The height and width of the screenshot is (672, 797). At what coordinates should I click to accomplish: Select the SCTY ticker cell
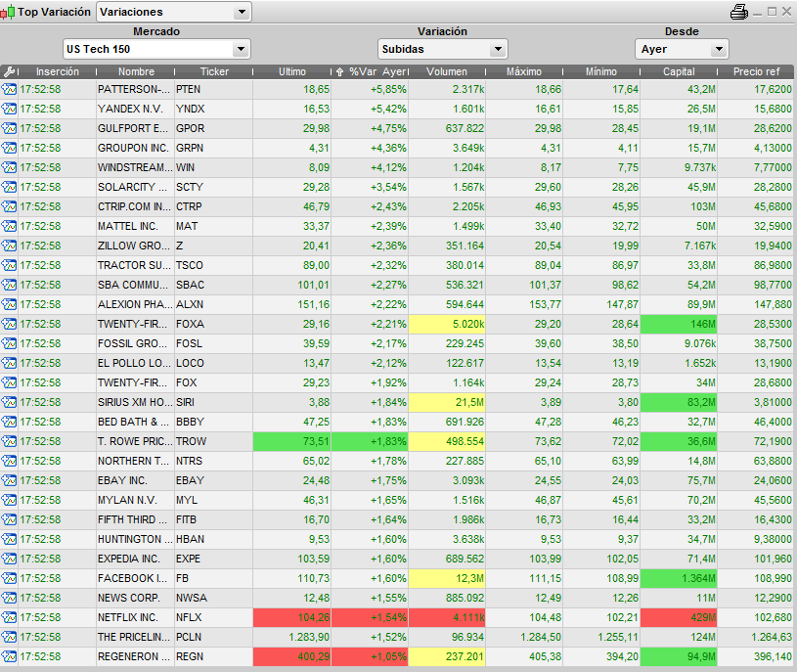click(213, 187)
